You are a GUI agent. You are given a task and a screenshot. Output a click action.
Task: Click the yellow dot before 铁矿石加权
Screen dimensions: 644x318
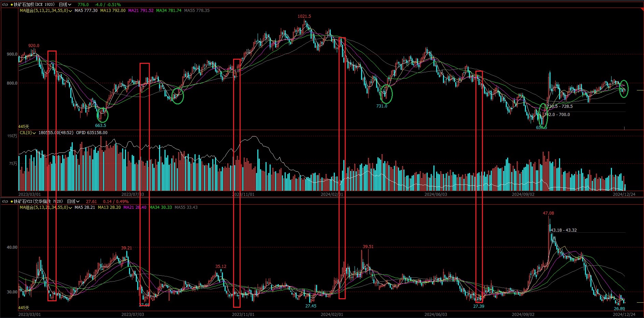pyautogui.click(x=12, y=5)
